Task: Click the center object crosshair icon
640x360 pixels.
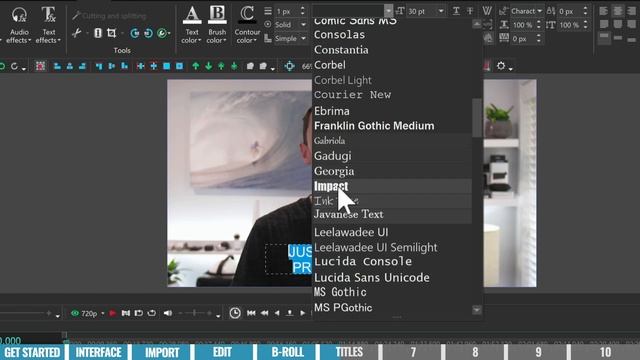Action: coord(289,66)
